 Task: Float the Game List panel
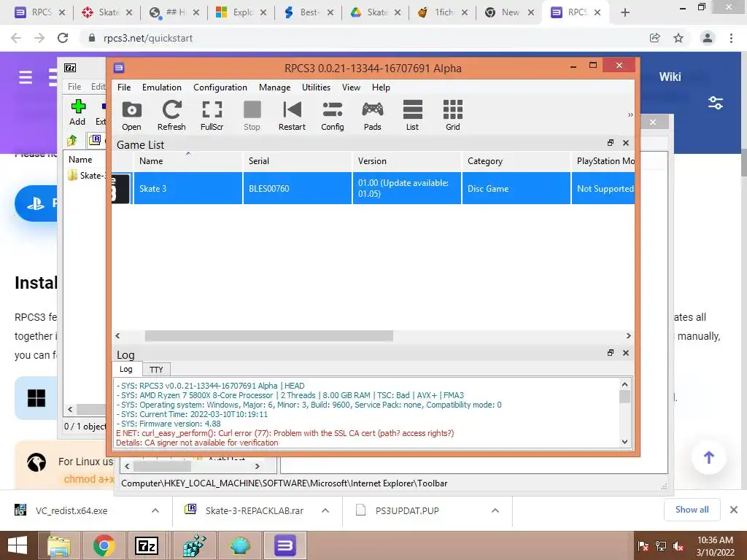click(x=611, y=143)
